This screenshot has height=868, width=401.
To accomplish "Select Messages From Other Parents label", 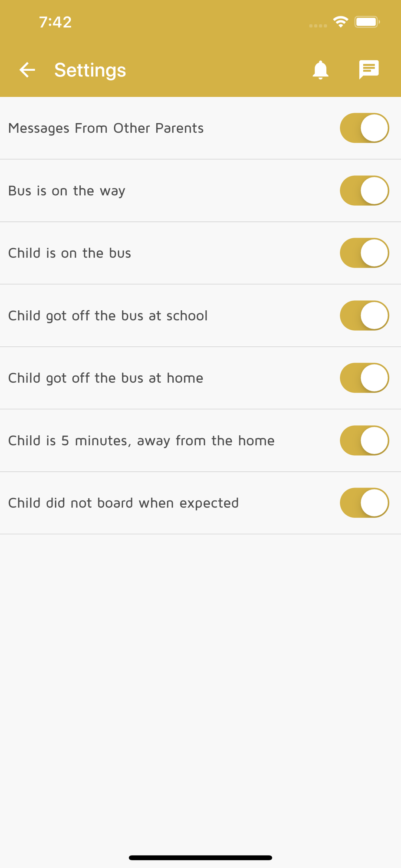I will click(106, 128).
